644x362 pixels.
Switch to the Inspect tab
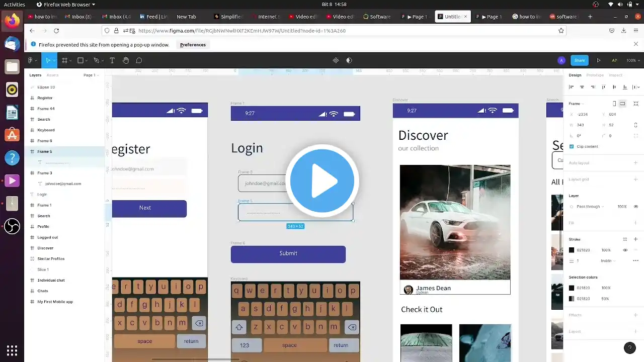616,75
